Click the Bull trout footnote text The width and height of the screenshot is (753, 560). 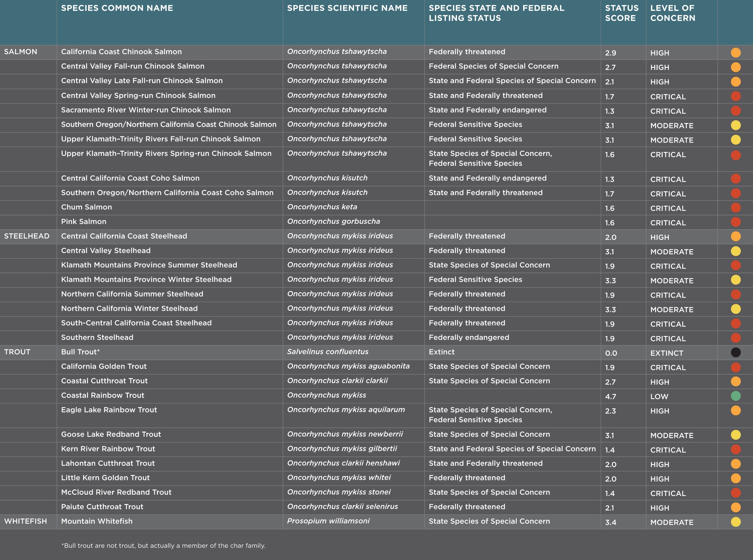(163, 545)
